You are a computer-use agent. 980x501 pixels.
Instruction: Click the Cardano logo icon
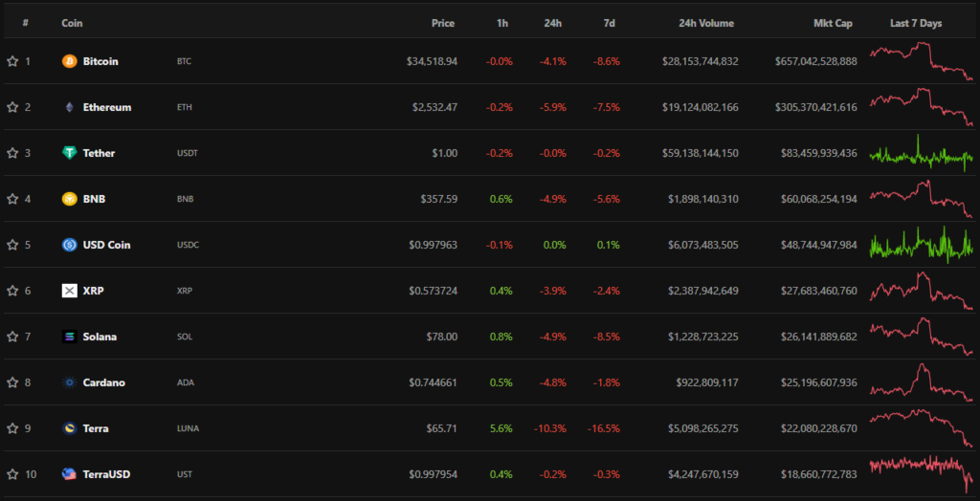69,382
